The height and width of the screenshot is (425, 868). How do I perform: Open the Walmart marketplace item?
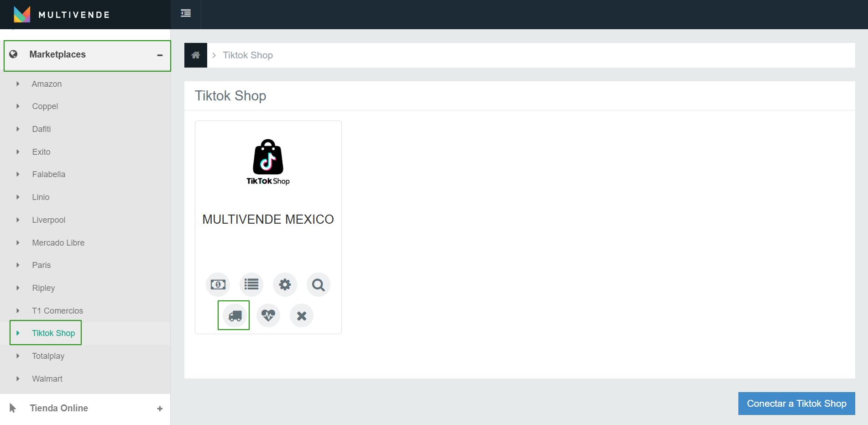[x=47, y=379]
